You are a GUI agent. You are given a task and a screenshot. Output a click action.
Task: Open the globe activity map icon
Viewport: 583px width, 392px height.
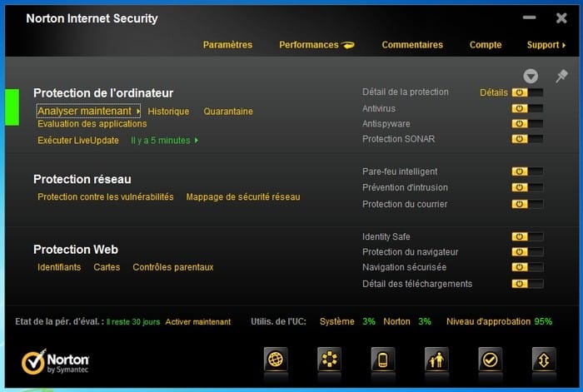click(276, 360)
